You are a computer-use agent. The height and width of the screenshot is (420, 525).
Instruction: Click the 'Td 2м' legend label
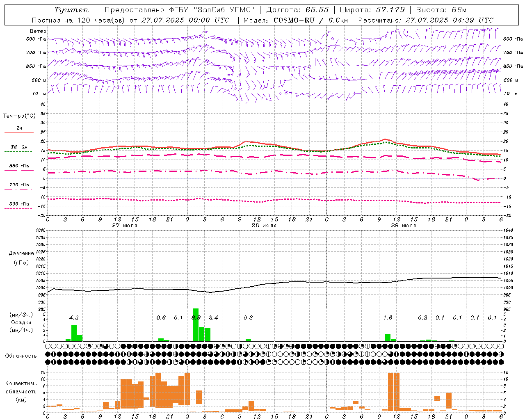point(19,147)
